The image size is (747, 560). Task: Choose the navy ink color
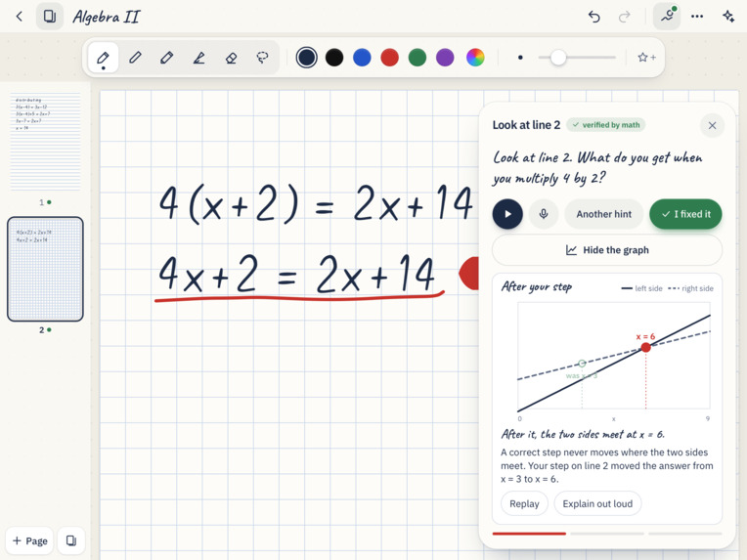point(306,58)
